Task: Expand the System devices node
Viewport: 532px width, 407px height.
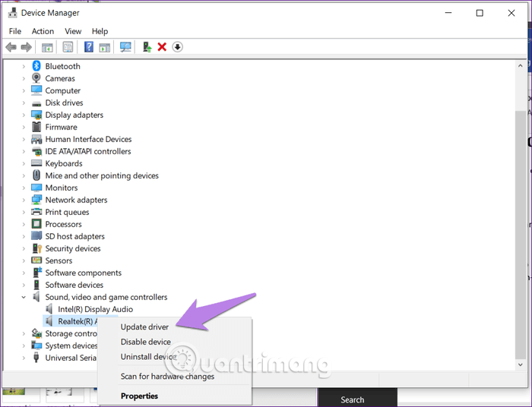Action: 24,345
